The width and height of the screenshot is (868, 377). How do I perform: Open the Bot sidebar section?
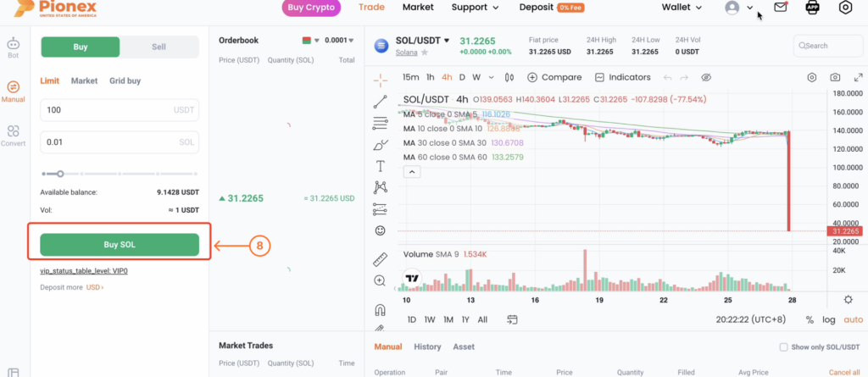[14, 48]
